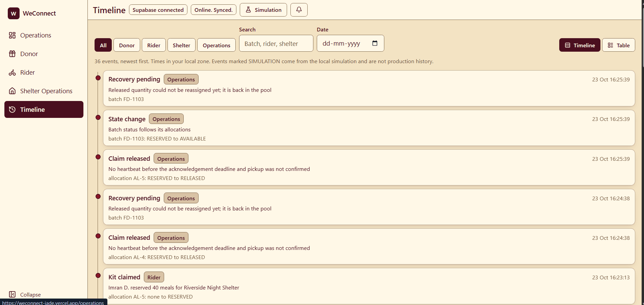
Task: Click the Simulation button
Action: 263,10
